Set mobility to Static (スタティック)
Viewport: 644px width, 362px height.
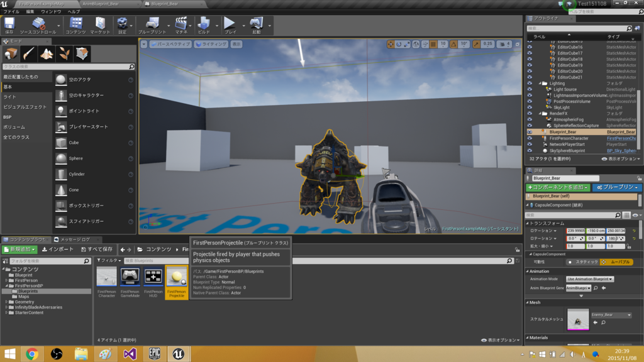pyautogui.click(x=583, y=262)
